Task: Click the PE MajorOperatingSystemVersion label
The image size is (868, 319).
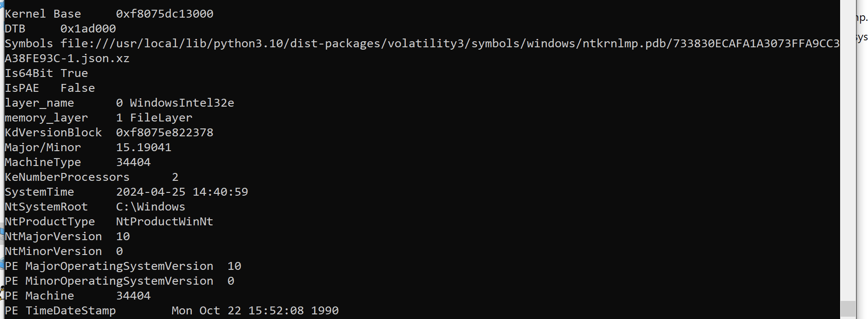Action: [x=109, y=266]
